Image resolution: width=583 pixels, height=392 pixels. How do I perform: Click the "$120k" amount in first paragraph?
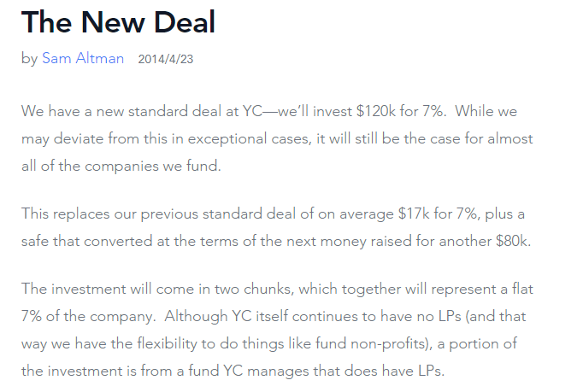pos(375,111)
